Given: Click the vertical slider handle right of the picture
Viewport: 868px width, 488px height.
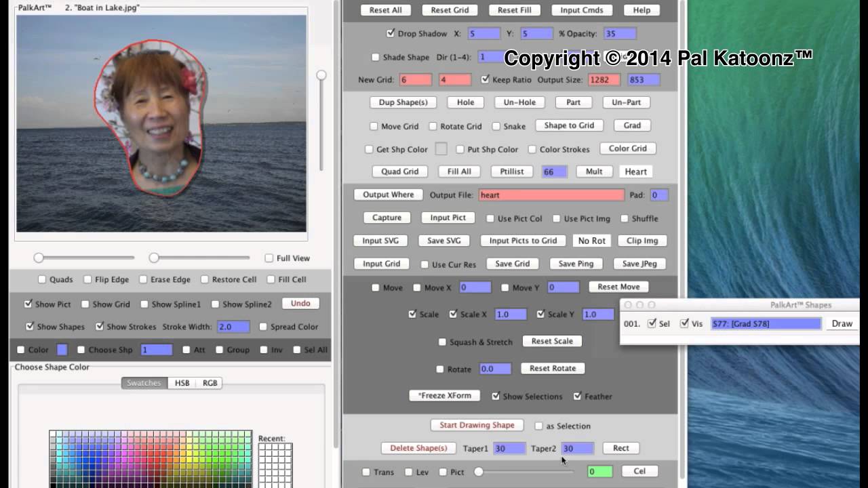Looking at the screenshot, I should (x=321, y=75).
